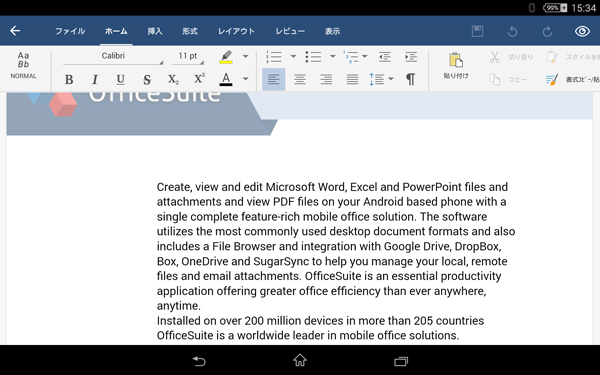Expand line spacing options arrow
Screen dimensions: 600x375
[x=391, y=79]
